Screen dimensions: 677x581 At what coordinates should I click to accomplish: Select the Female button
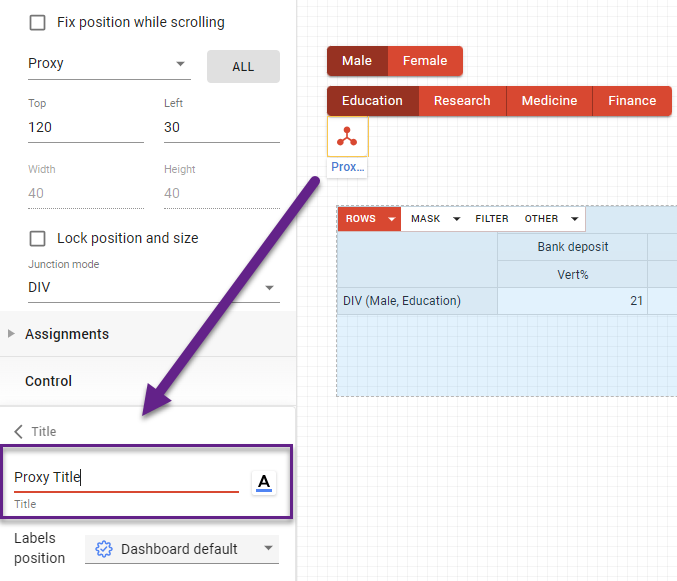click(x=425, y=61)
